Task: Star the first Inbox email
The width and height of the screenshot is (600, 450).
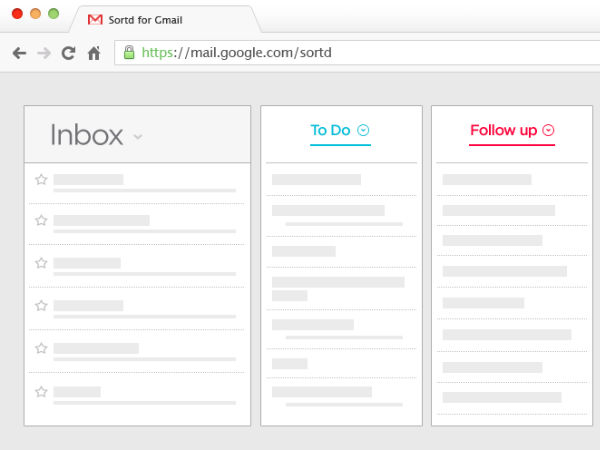Action: point(41,180)
